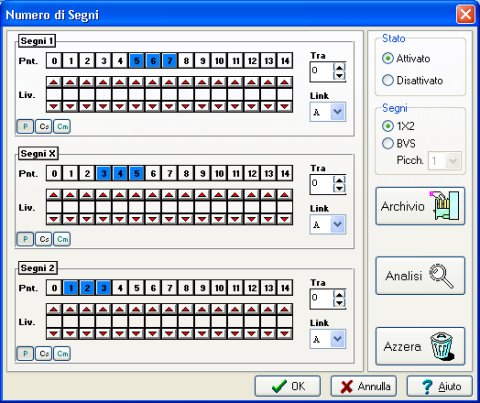Expand the Link combo box in Segni 2
Screen dimensions: 480x403
[338, 339]
